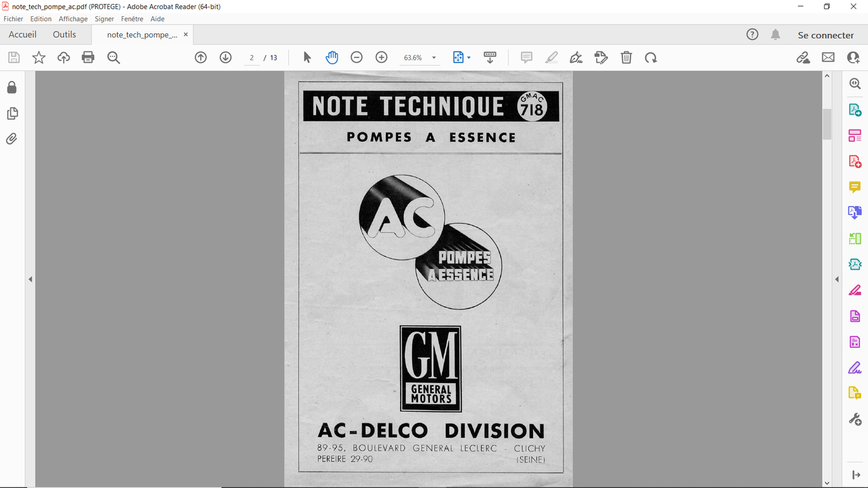Show the page thumbnails panel
This screenshot has height=488, width=868.
pos(12,113)
